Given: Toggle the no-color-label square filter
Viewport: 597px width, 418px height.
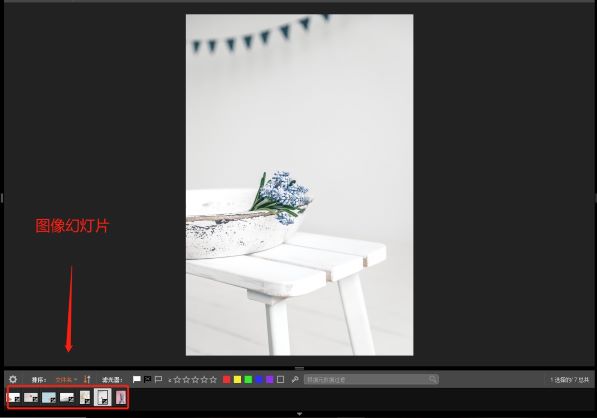Looking at the screenshot, I should coord(281,380).
